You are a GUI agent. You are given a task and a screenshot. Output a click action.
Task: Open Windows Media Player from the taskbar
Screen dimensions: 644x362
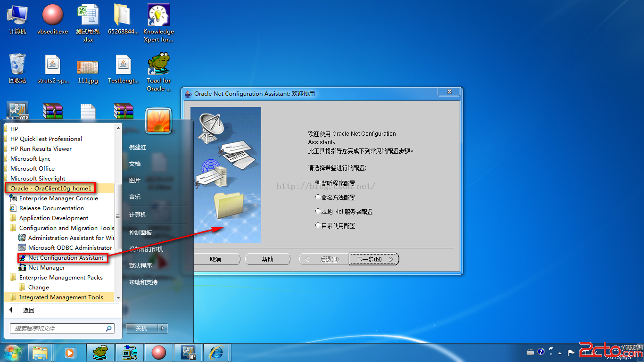(x=70, y=352)
